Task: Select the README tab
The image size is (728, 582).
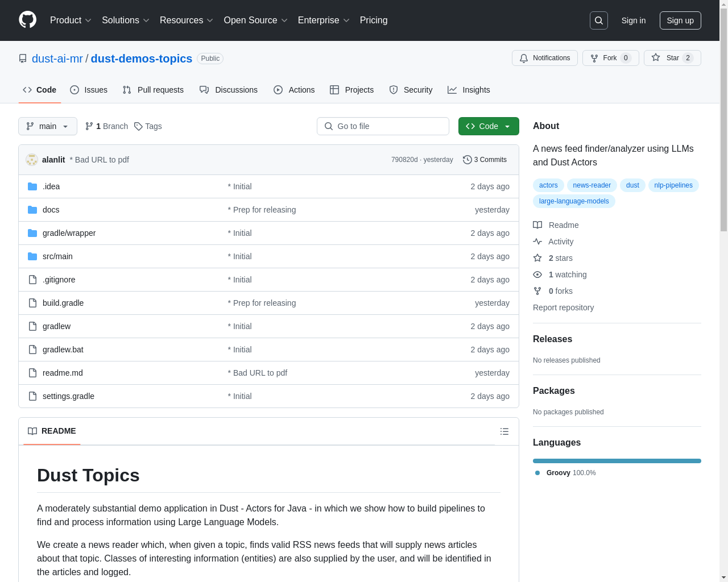Action: [52, 431]
